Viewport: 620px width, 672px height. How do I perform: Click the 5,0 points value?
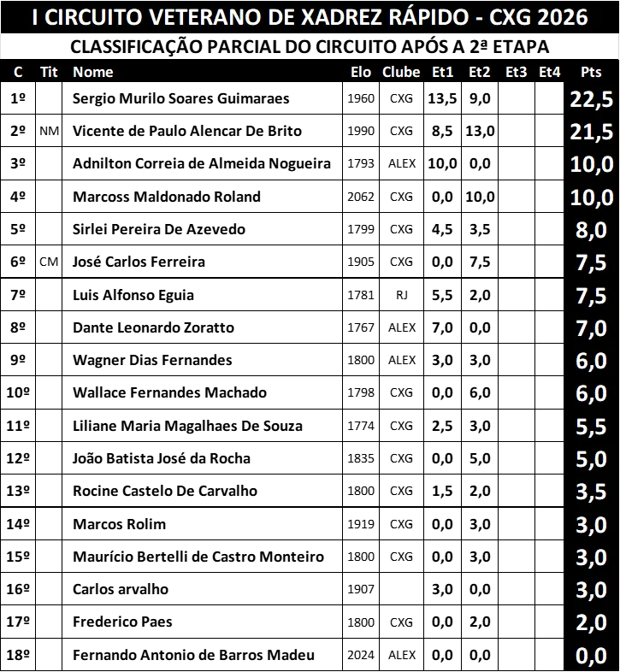[591, 460]
